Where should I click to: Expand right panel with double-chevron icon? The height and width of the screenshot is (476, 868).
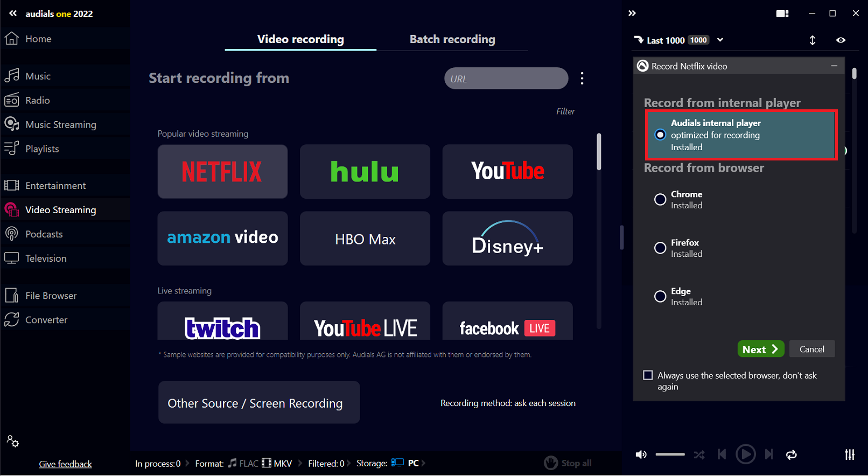632,13
